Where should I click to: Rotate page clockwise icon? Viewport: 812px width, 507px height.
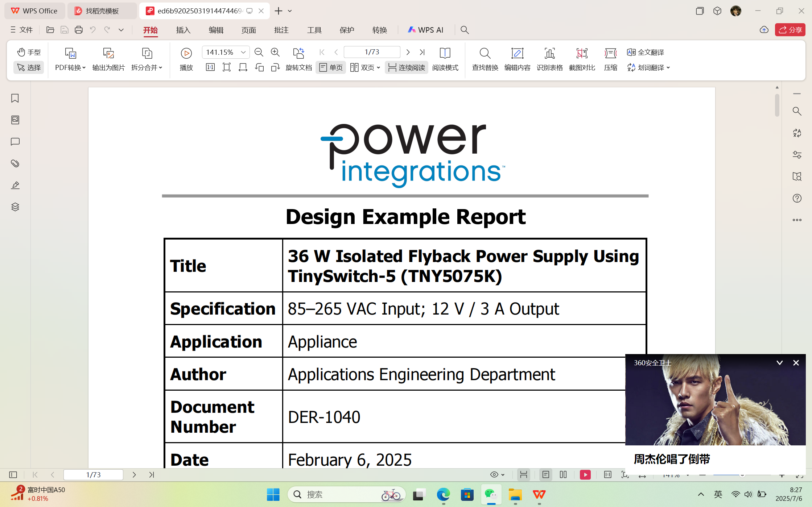tap(275, 67)
